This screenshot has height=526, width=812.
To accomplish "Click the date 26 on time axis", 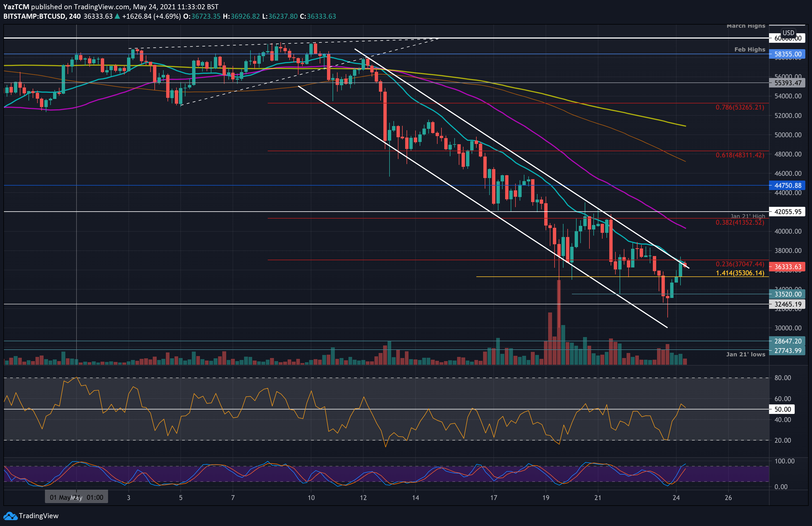I will pyautogui.click(x=729, y=498).
